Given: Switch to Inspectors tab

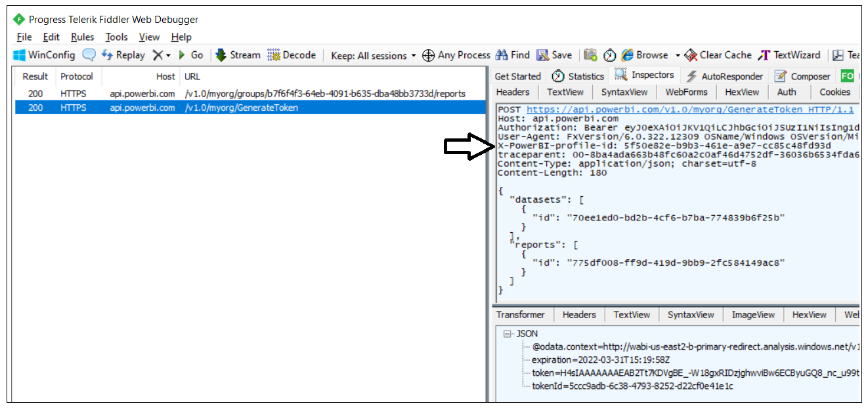Looking at the screenshot, I should pyautogui.click(x=645, y=75).
